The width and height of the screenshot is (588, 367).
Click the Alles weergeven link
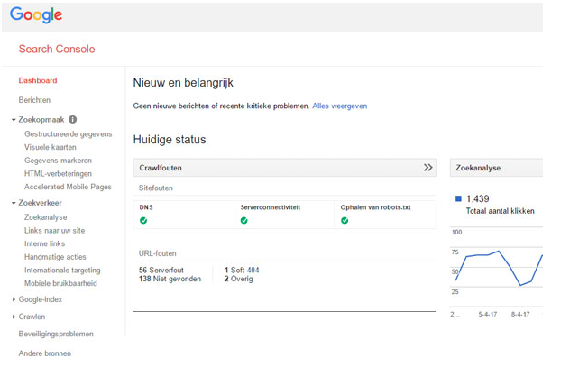click(340, 106)
